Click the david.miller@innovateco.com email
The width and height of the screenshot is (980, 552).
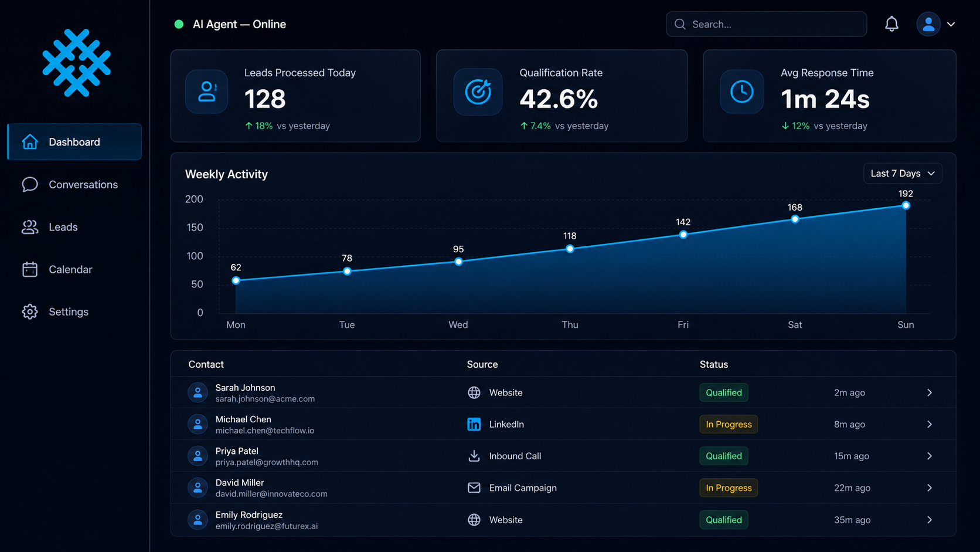[x=271, y=494]
